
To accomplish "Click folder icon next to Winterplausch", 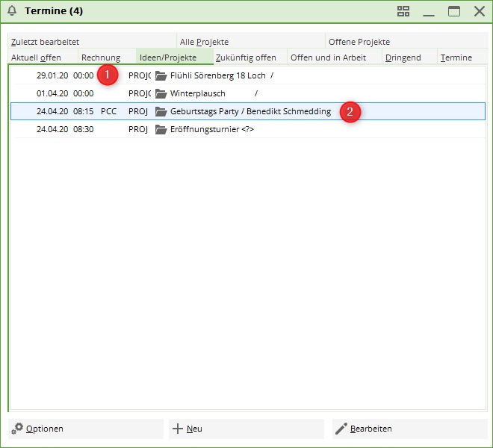I will (x=161, y=93).
